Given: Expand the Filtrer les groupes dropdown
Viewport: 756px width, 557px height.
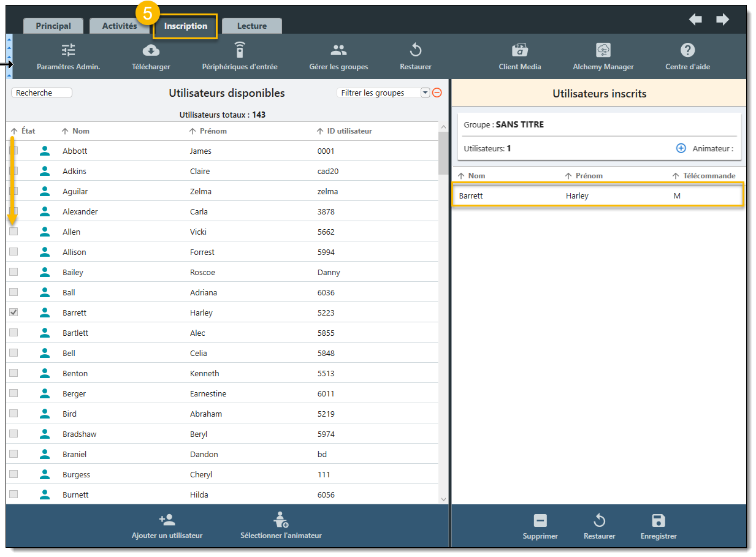Looking at the screenshot, I should click(x=425, y=93).
